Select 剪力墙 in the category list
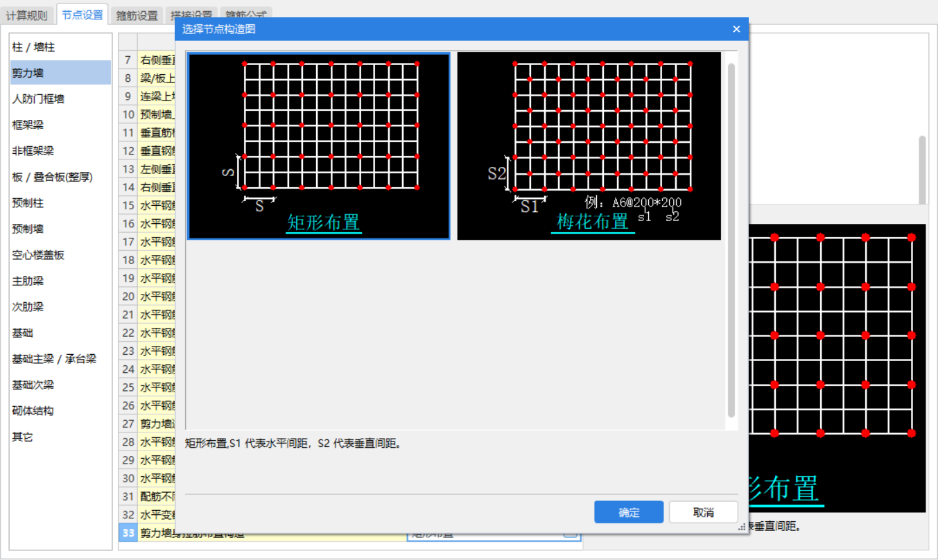Viewport: 938px width, 560px height. (x=60, y=73)
